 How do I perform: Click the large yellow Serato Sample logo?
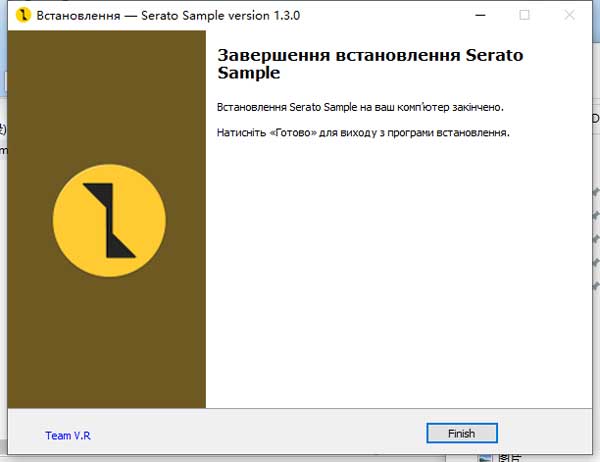[x=109, y=220]
